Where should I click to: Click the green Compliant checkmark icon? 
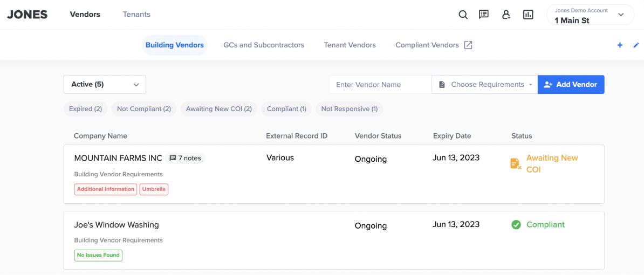tap(516, 225)
